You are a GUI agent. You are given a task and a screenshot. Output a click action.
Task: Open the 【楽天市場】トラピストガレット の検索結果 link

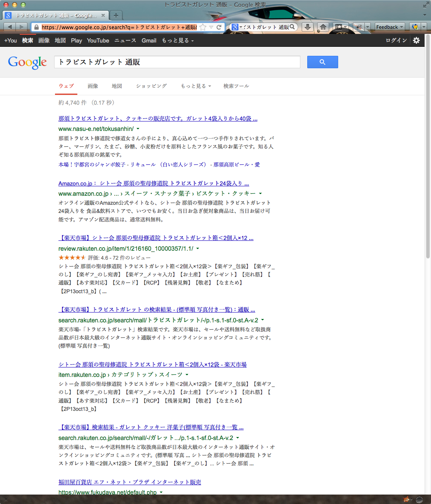point(157,310)
